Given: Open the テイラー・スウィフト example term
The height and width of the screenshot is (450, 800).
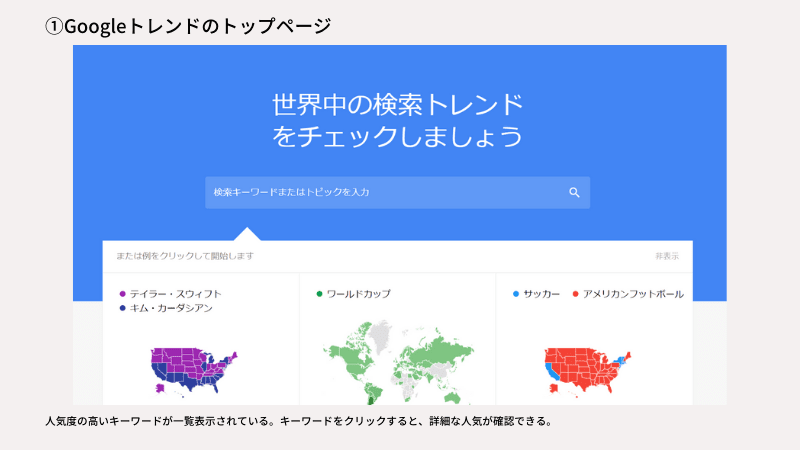Looking at the screenshot, I should click(176, 294).
